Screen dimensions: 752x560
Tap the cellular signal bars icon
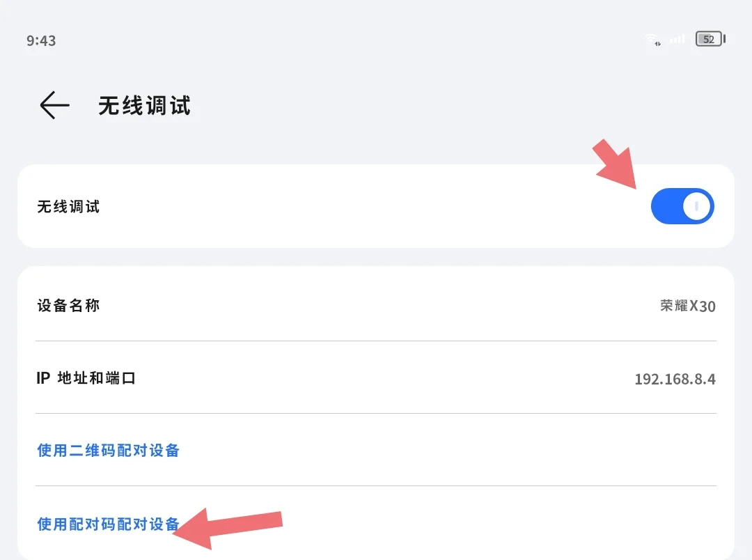click(x=677, y=40)
